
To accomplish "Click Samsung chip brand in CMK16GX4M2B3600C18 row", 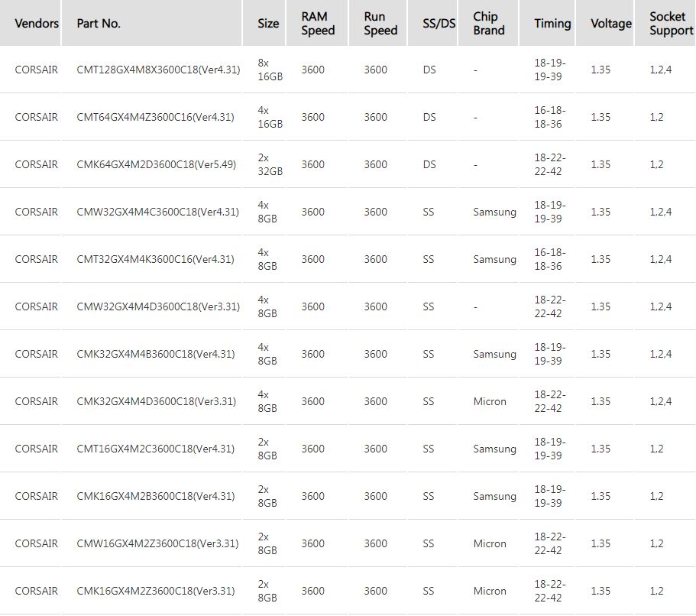I will [494, 497].
